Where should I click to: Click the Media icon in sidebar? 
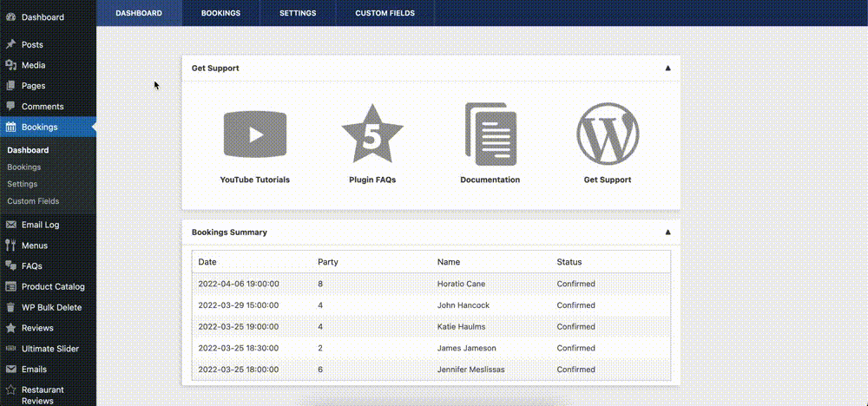pyautogui.click(x=10, y=65)
